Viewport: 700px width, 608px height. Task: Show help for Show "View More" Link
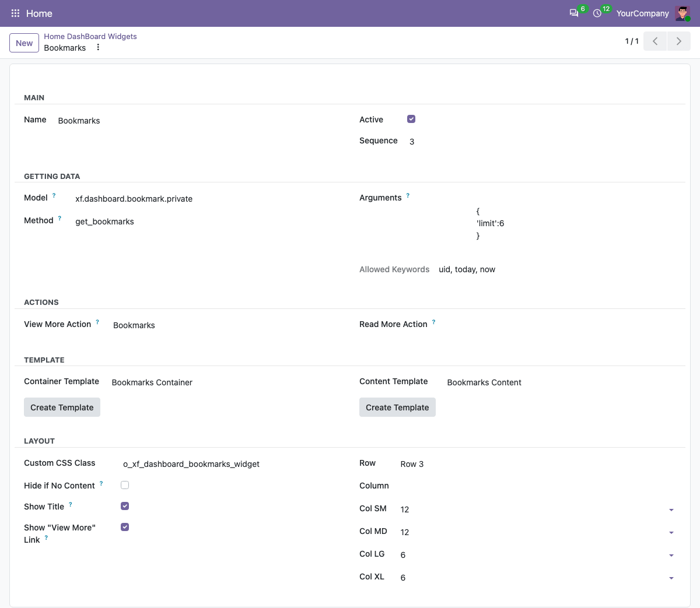tap(46, 538)
